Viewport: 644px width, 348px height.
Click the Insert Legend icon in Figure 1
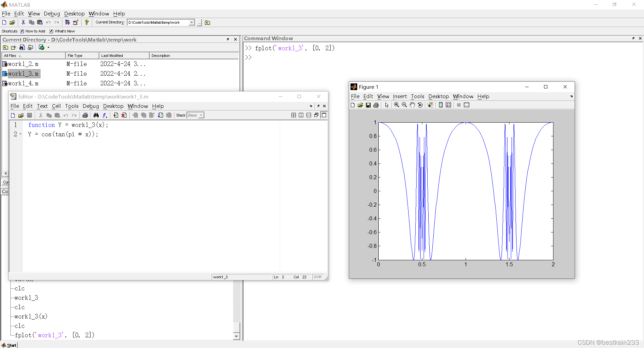[448, 105]
